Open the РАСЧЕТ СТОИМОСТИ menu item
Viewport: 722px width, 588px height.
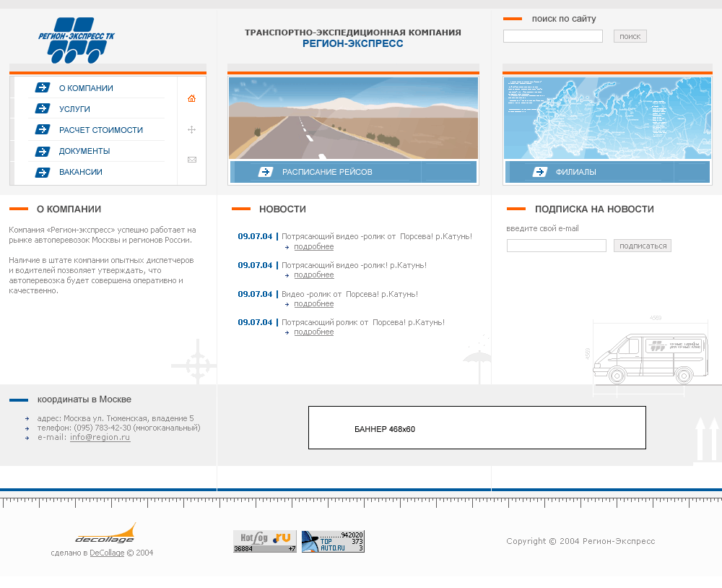pyautogui.click(x=101, y=130)
